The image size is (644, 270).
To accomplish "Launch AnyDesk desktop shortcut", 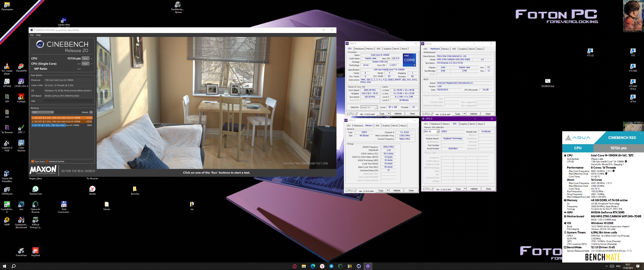I will [x=36, y=252].
